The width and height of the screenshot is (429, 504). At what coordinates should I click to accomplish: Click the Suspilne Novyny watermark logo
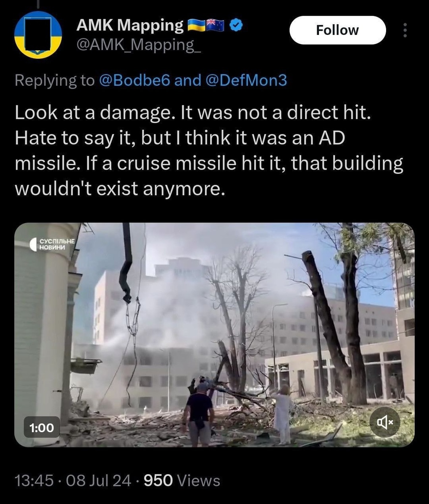(x=52, y=244)
